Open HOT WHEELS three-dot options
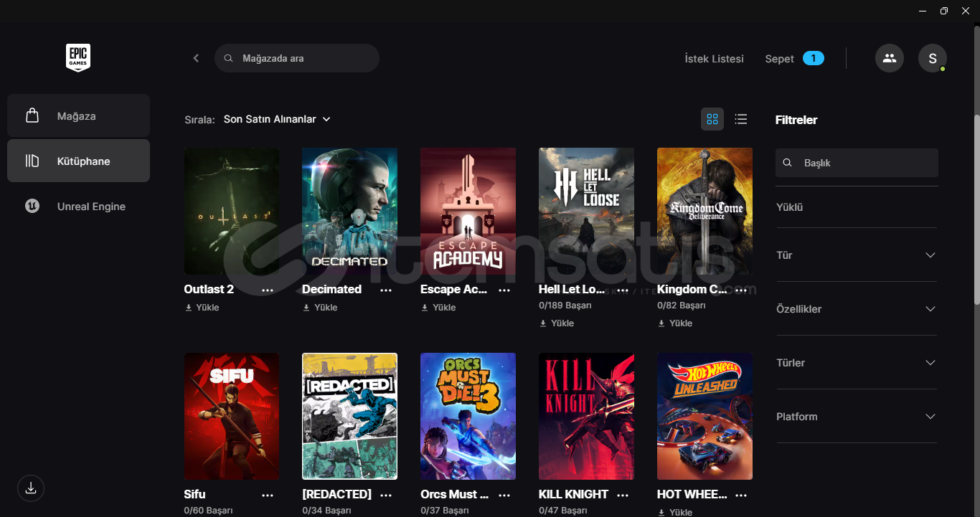Image resolution: width=980 pixels, height=517 pixels. pyautogui.click(x=741, y=495)
